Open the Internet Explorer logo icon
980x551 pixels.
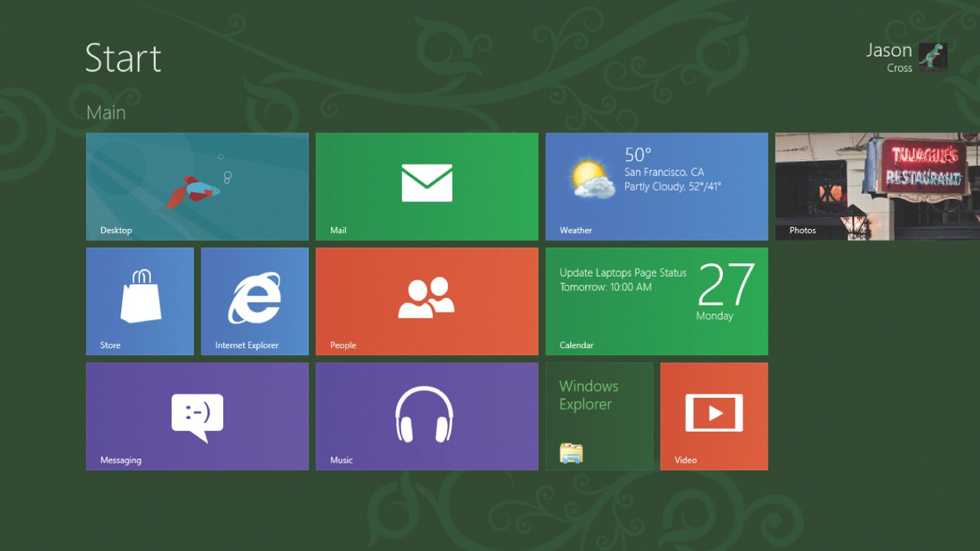click(255, 298)
